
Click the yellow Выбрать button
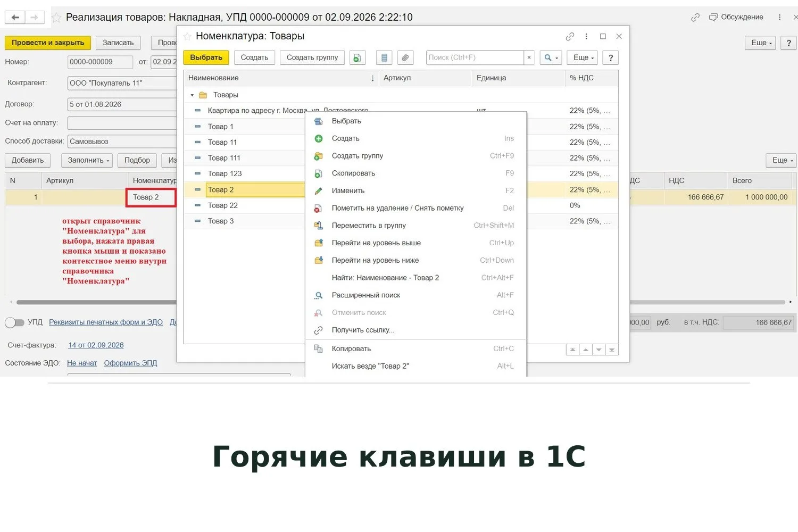[206, 57]
